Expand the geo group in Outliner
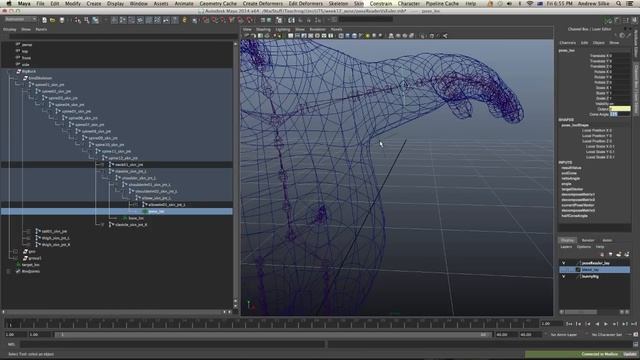 point(15,251)
